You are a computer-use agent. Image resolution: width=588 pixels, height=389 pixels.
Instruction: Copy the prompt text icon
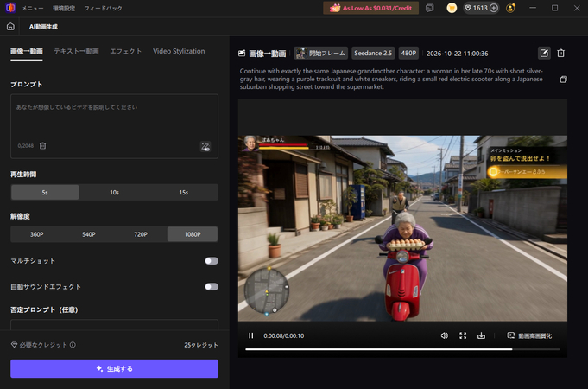coord(563,80)
